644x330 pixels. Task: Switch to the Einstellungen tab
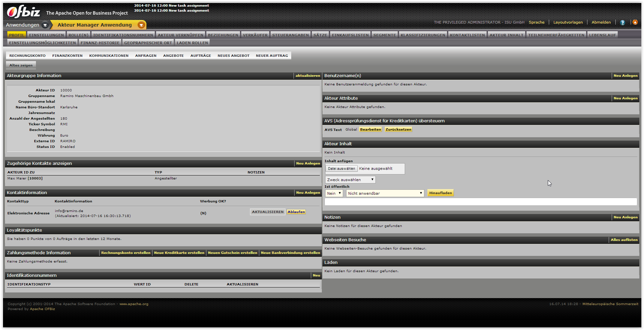click(46, 35)
